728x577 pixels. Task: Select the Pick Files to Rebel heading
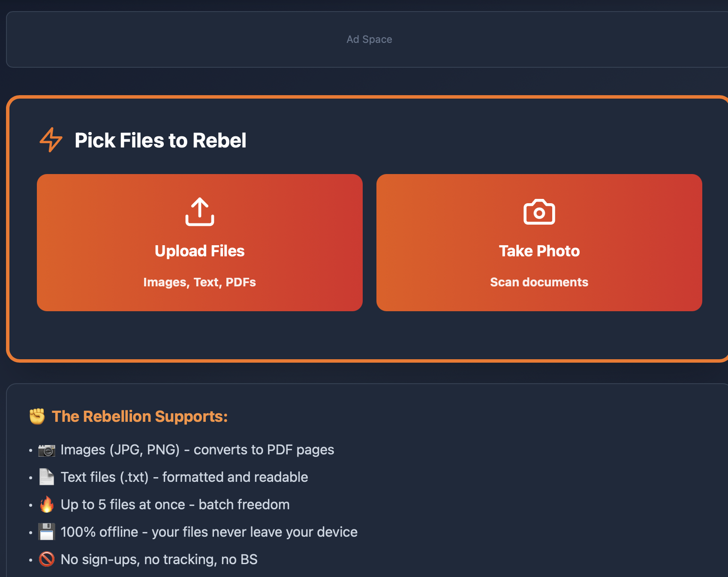(161, 140)
